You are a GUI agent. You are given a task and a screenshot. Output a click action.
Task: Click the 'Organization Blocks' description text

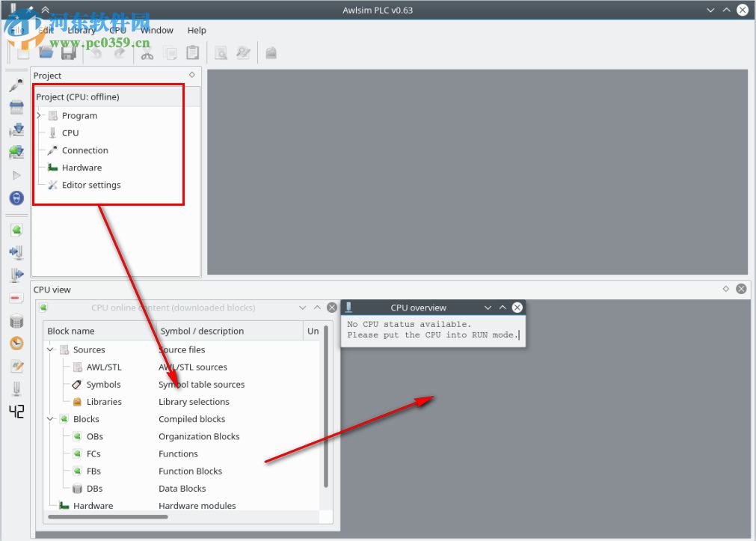pyautogui.click(x=199, y=436)
